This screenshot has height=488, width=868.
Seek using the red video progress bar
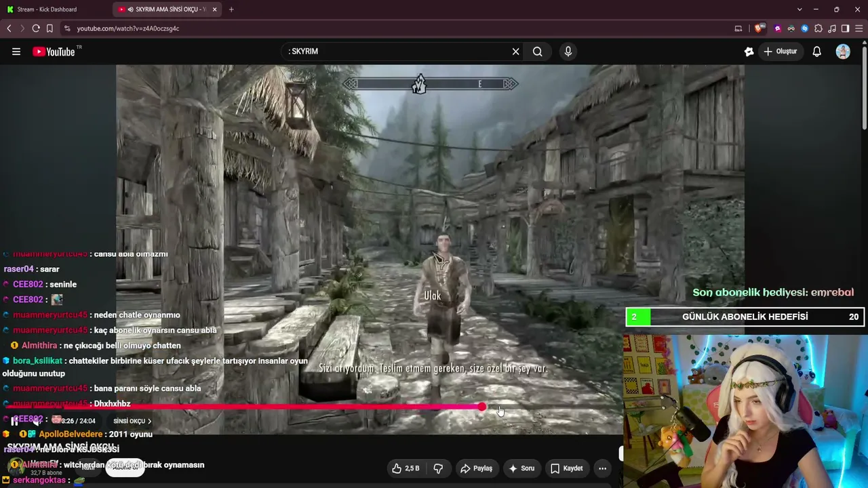coord(244,407)
